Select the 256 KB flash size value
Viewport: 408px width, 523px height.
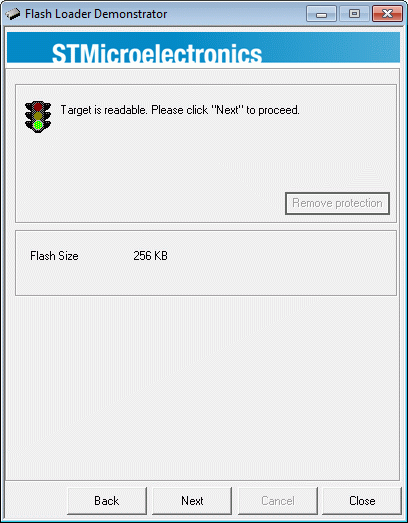[150, 256]
